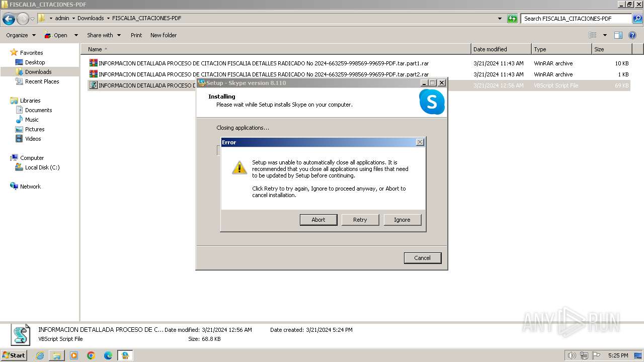644x362 pixels.
Task: Open Internet Explorer from taskbar
Action: [40, 355]
